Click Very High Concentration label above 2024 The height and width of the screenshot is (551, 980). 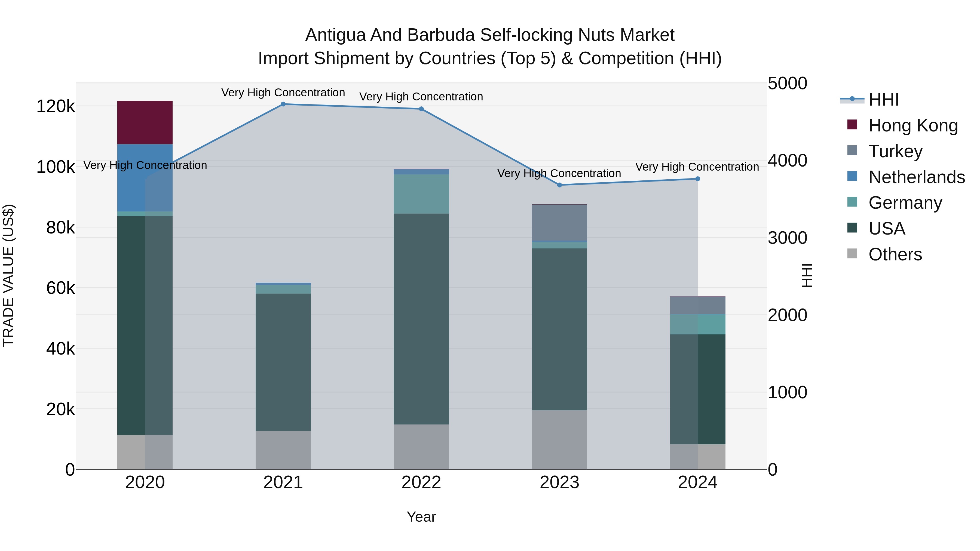(697, 167)
